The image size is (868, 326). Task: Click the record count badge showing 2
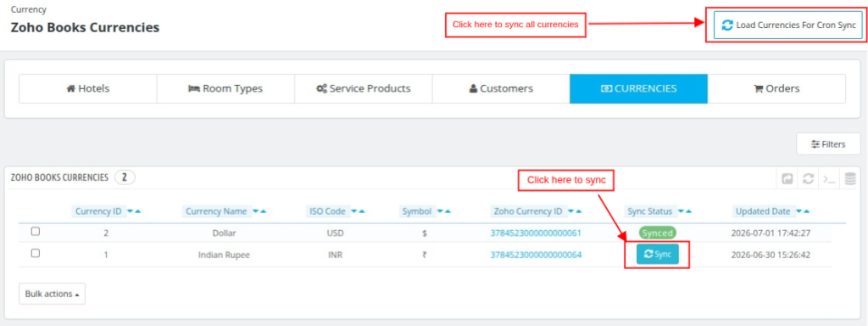pyautogui.click(x=125, y=177)
